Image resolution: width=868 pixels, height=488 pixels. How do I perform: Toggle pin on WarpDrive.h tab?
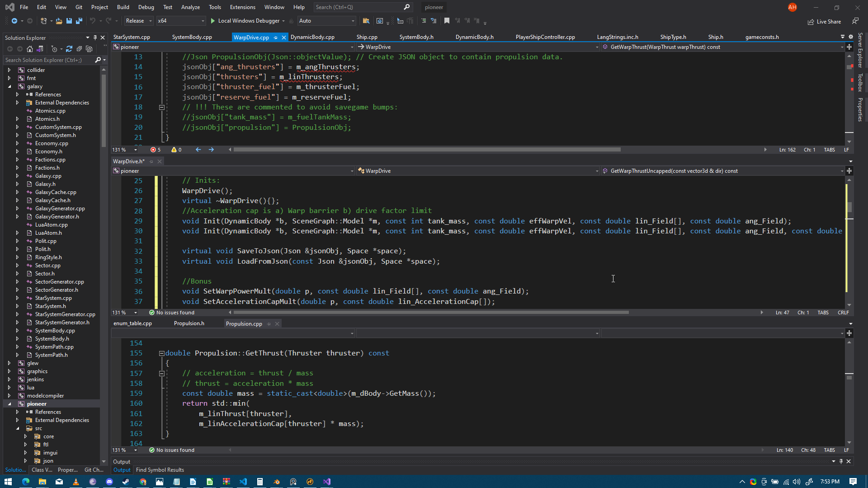(x=151, y=161)
